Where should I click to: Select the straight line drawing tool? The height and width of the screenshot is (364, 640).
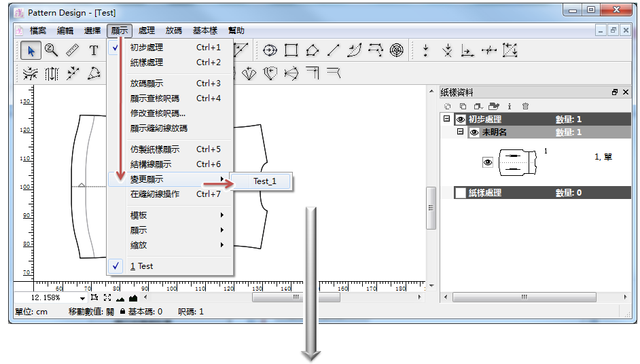point(333,50)
